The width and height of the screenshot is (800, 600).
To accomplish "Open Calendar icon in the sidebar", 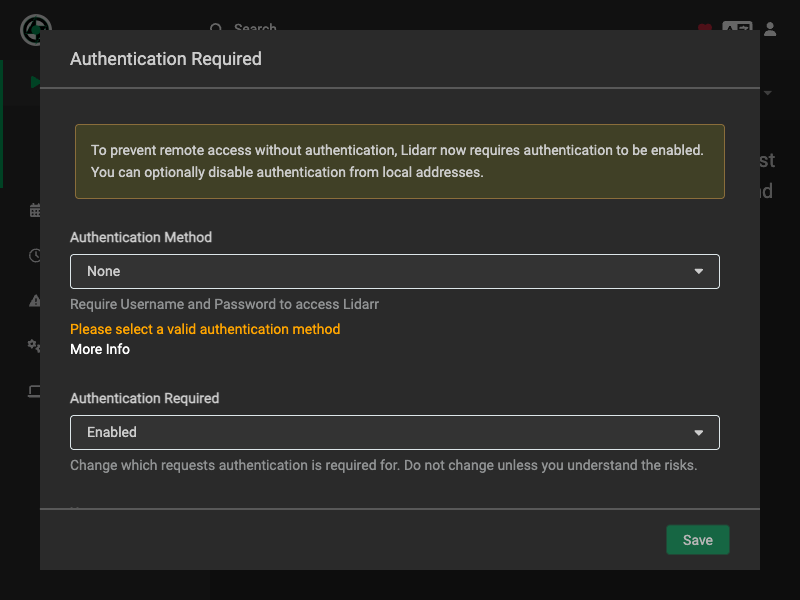I will [x=35, y=210].
